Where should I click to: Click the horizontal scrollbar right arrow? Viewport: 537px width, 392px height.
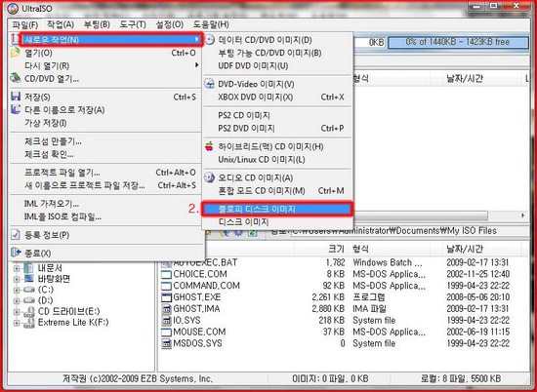[x=522, y=216]
